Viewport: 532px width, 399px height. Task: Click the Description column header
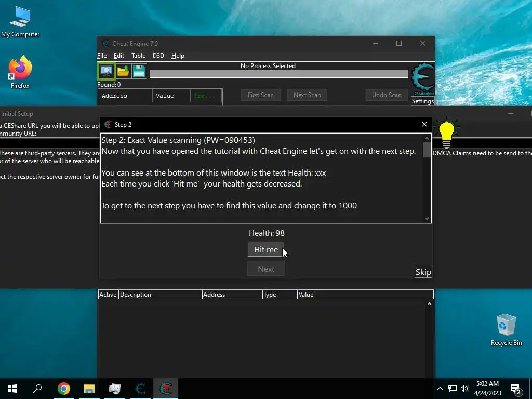[160, 295]
